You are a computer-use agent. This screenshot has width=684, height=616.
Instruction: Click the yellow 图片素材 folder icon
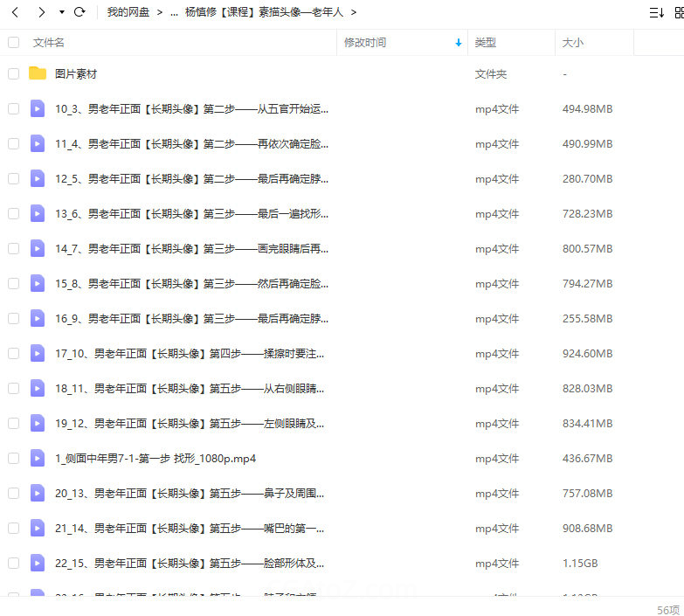pyautogui.click(x=38, y=74)
